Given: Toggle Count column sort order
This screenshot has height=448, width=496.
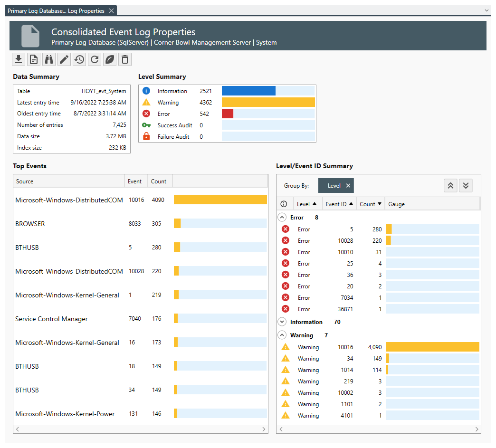Looking at the screenshot, I should (x=371, y=203).
